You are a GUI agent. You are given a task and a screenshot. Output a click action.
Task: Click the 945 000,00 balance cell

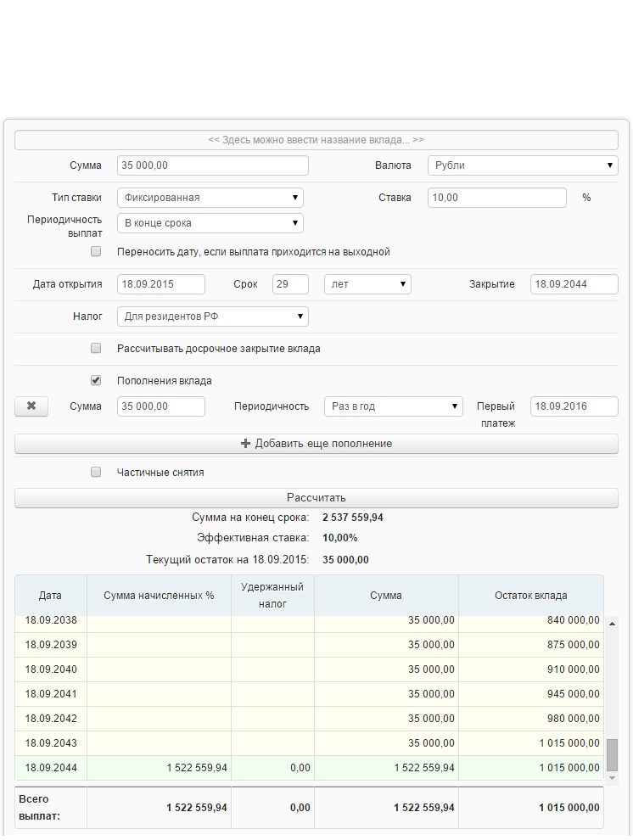[530, 694]
